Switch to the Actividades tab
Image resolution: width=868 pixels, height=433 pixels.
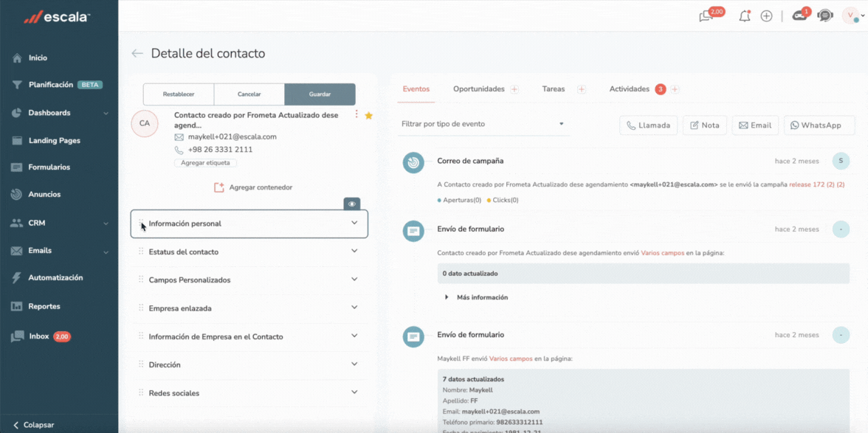tap(629, 89)
